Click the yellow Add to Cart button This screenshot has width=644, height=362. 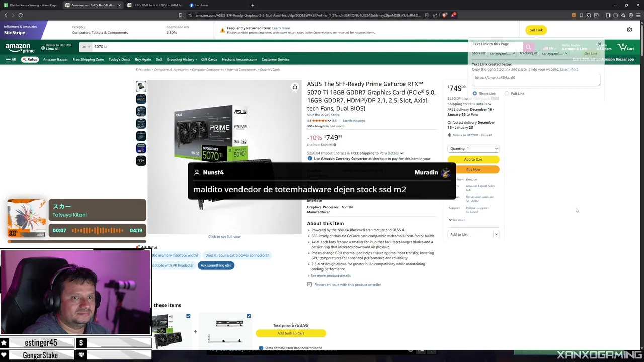coord(473,159)
